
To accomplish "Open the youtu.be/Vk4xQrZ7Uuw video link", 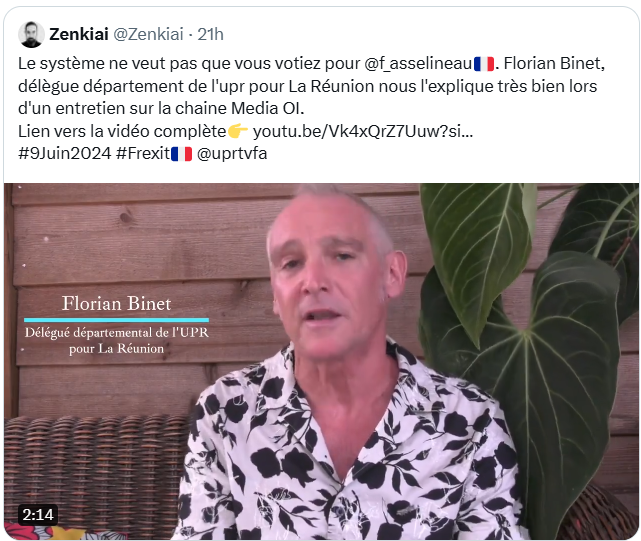I will 363,131.
